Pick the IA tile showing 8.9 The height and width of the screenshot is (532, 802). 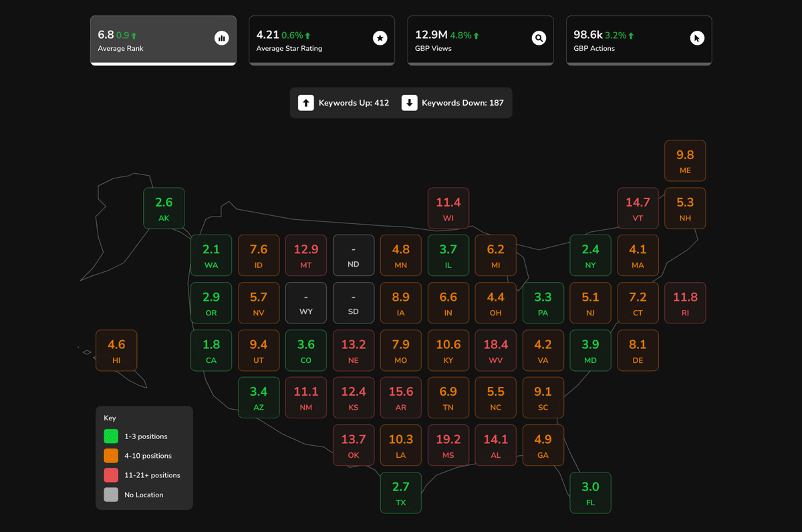pos(401,303)
